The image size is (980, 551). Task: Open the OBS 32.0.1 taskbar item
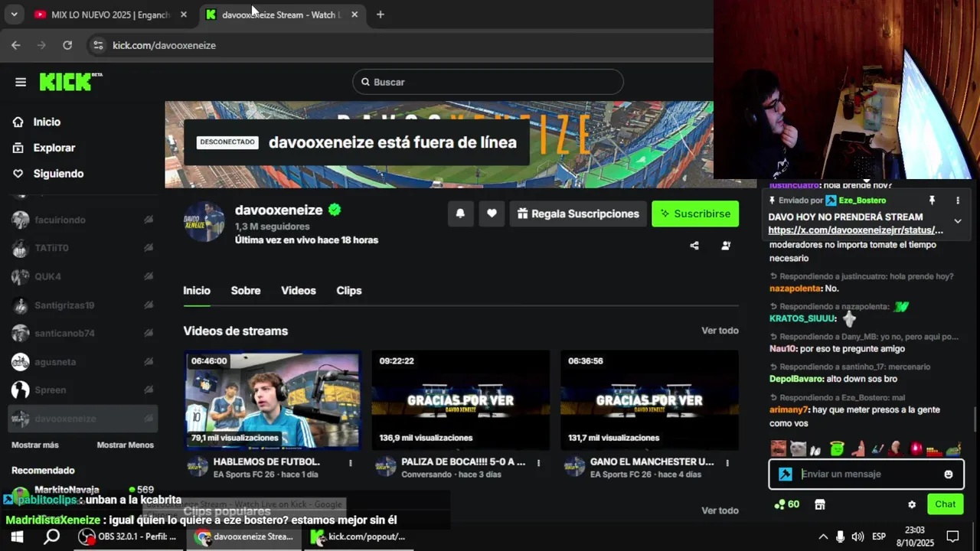click(129, 536)
